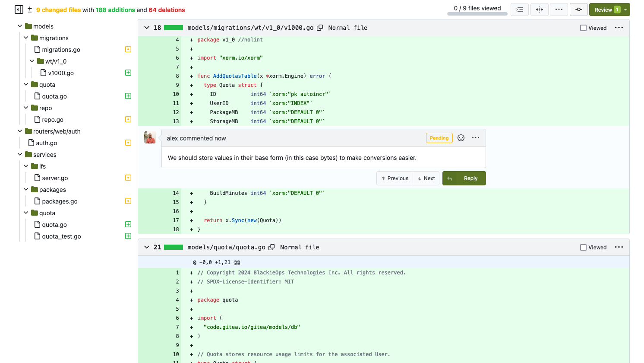This screenshot has height=363, width=644.
Task: Click alex's avatar thumbnail
Action: point(150,137)
